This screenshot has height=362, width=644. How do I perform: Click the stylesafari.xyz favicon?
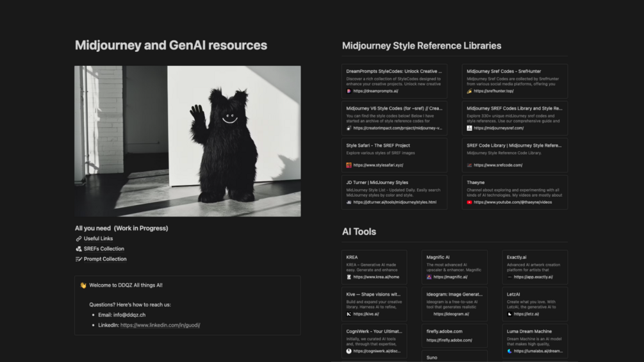349,165
